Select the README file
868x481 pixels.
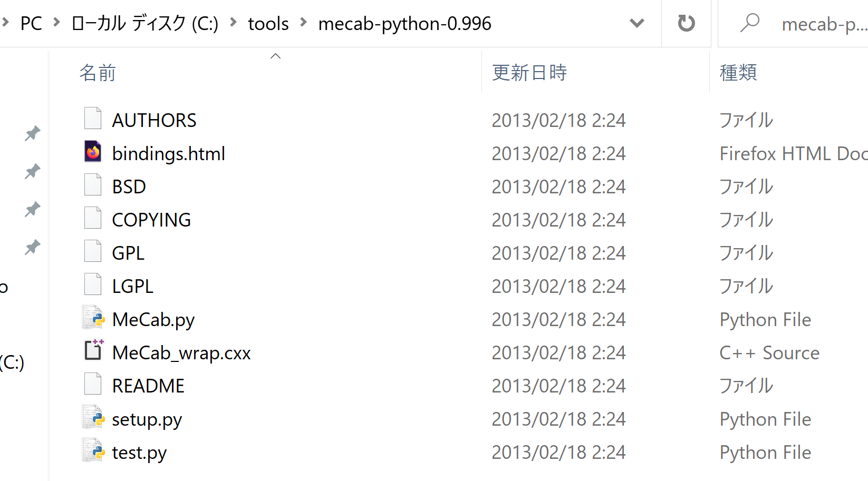click(148, 386)
